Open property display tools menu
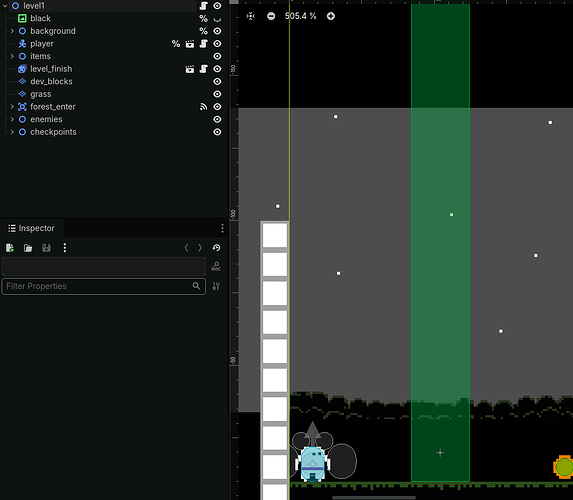The width and height of the screenshot is (573, 500). pyautogui.click(x=216, y=286)
